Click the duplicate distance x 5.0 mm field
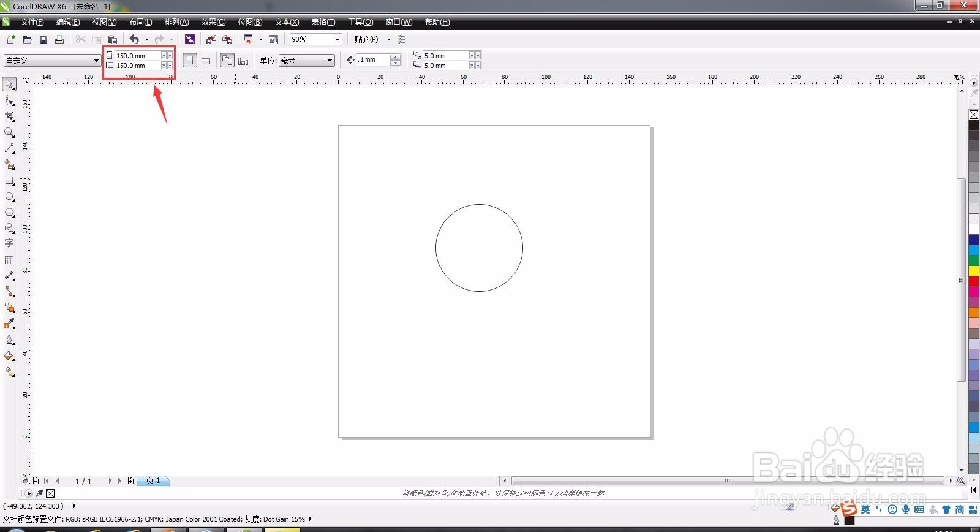This screenshot has width=980, height=532. [445, 55]
